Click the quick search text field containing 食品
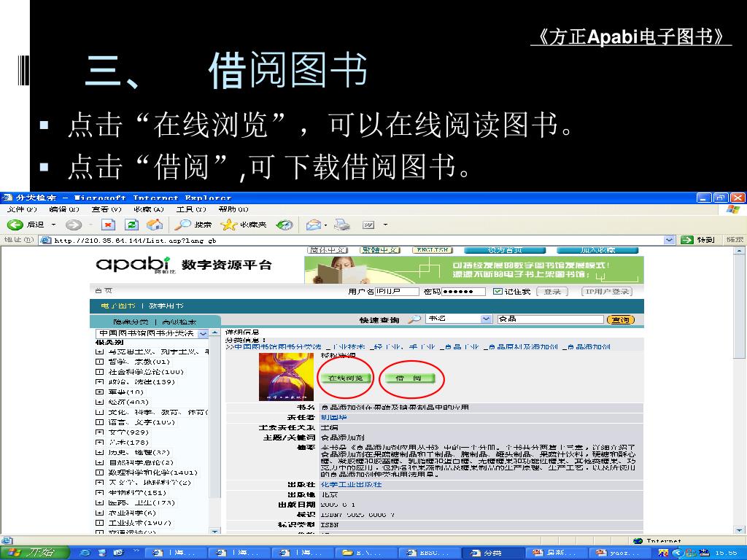The width and height of the screenshot is (747, 560). click(550, 319)
